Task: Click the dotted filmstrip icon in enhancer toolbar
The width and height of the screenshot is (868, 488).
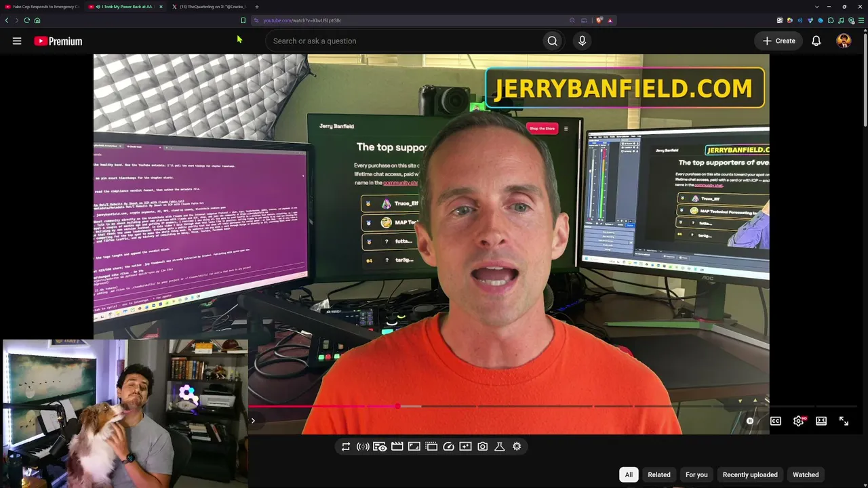Action: pyautogui.click(x=431, y=446)
